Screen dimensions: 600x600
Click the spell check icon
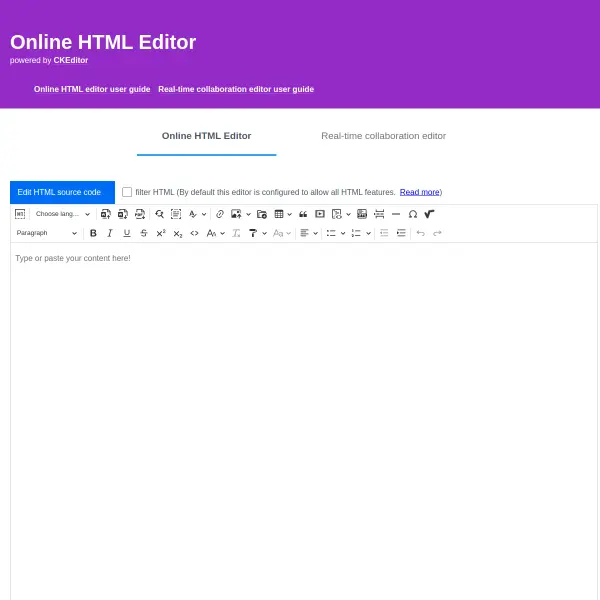[193, 214]
